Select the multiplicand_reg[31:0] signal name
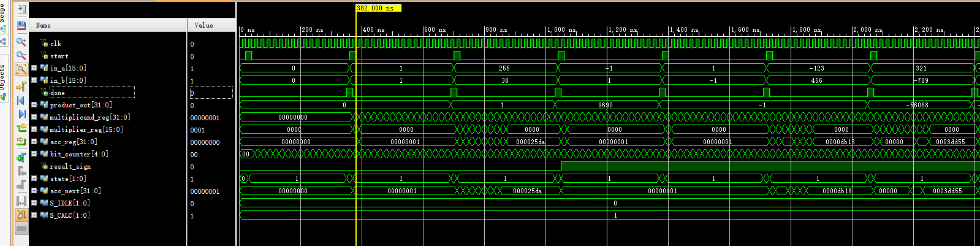 (x=90, y=117)
